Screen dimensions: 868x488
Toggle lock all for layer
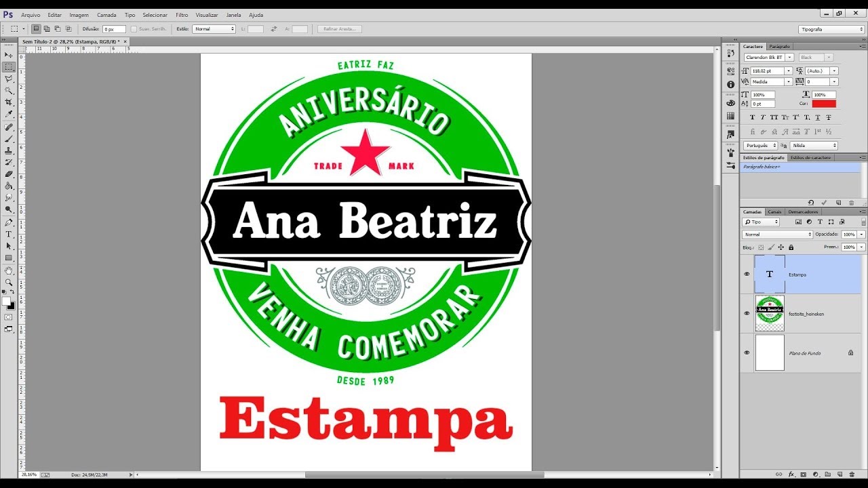click(x=791, y=247)
